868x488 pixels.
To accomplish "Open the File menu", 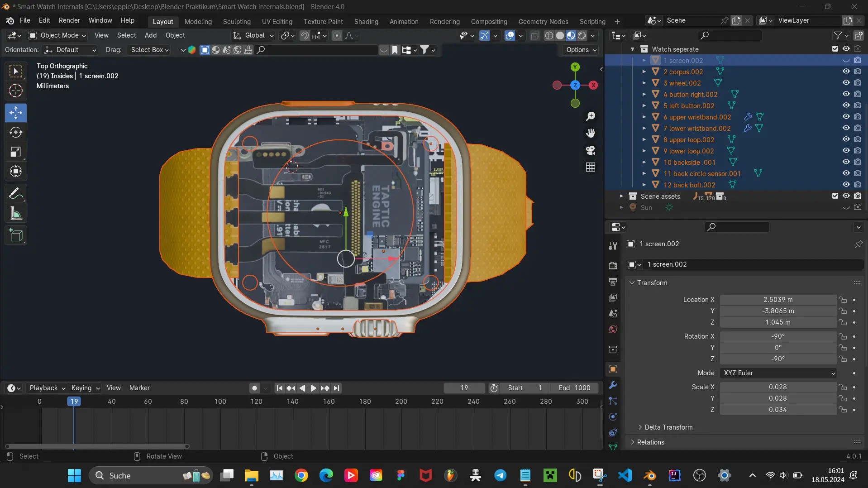I will [x=25, y=20].
